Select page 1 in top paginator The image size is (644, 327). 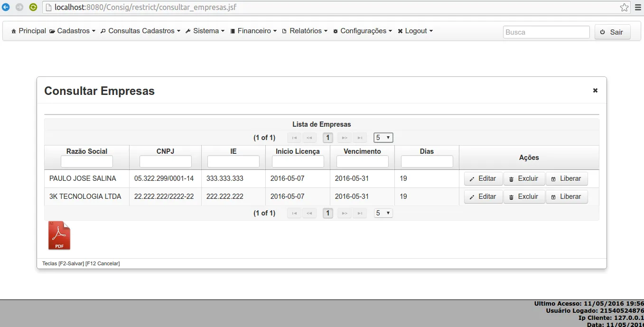(327, 138)
